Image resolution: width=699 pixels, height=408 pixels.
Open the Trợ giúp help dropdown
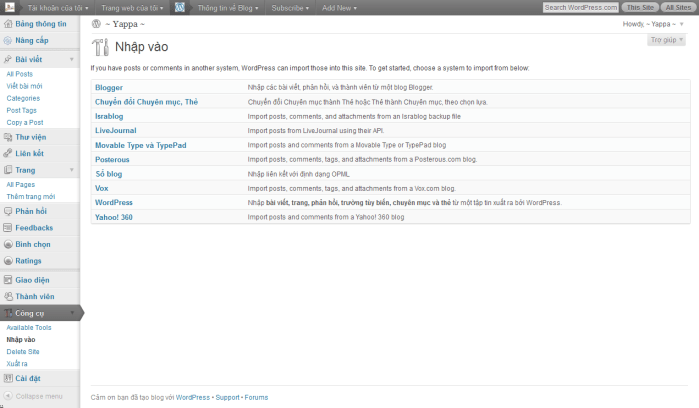(x=666, y=40)
